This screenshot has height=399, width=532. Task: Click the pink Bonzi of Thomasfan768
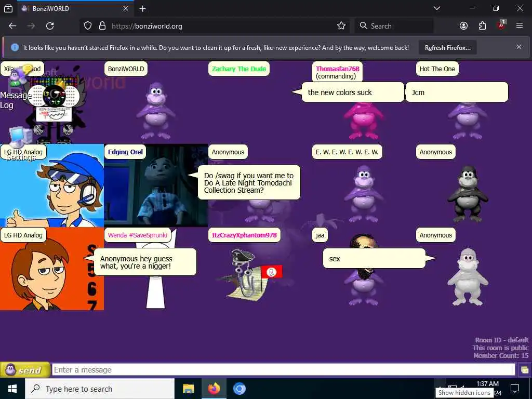[x=363, y=121]
